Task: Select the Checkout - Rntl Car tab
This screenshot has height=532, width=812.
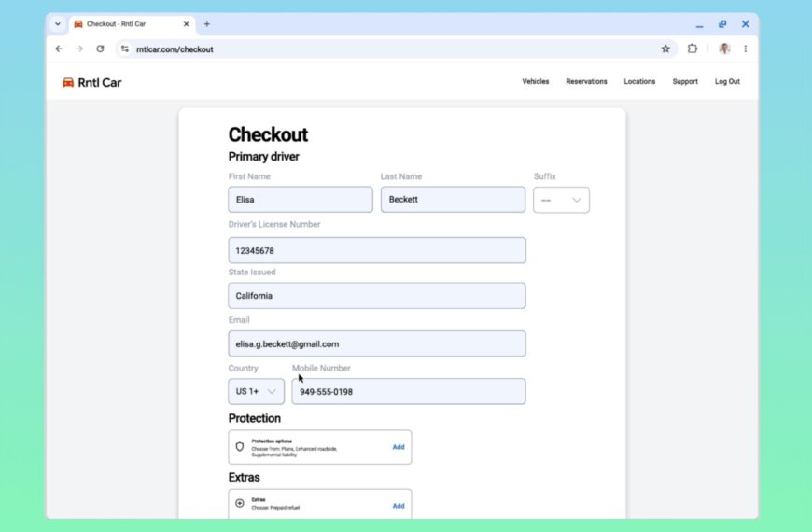Action: (132, 24)
